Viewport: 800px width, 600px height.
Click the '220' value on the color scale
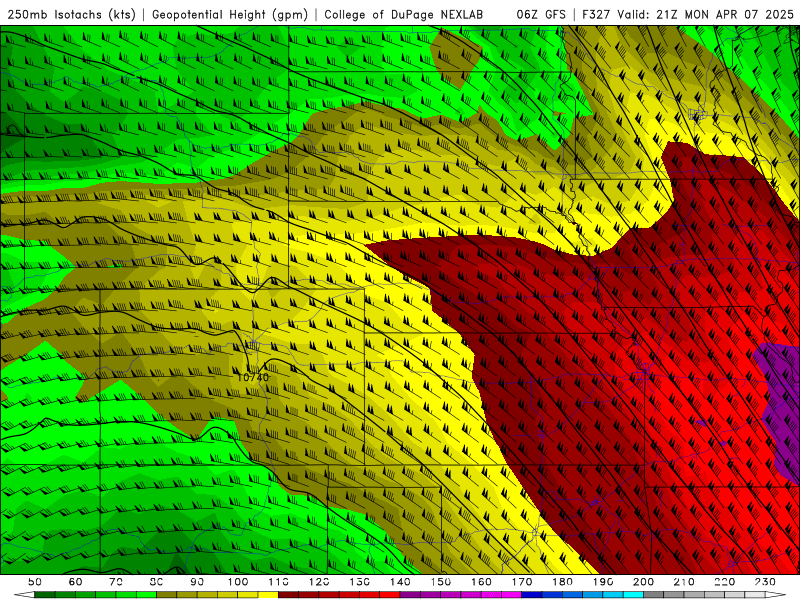pos(724,582)
